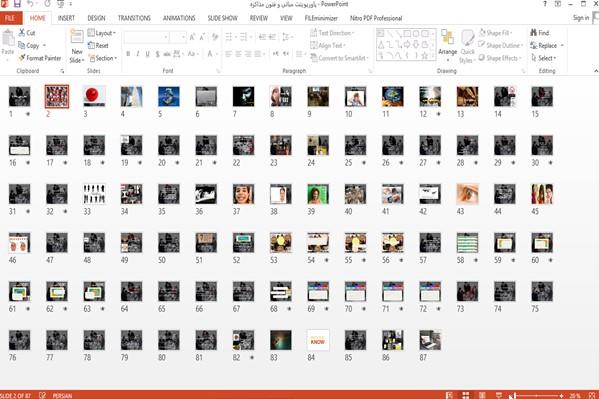
Task: Reset the slide layout
Action: point(98,45)
